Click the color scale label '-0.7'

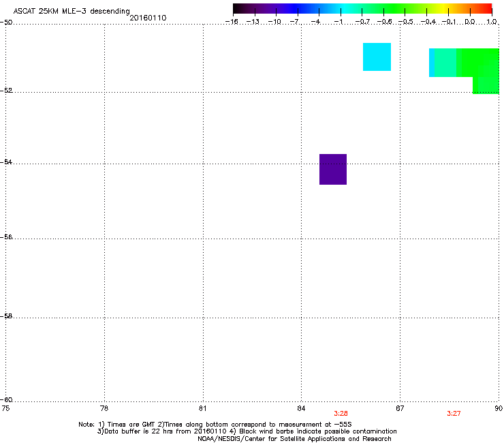pos(362,22)
